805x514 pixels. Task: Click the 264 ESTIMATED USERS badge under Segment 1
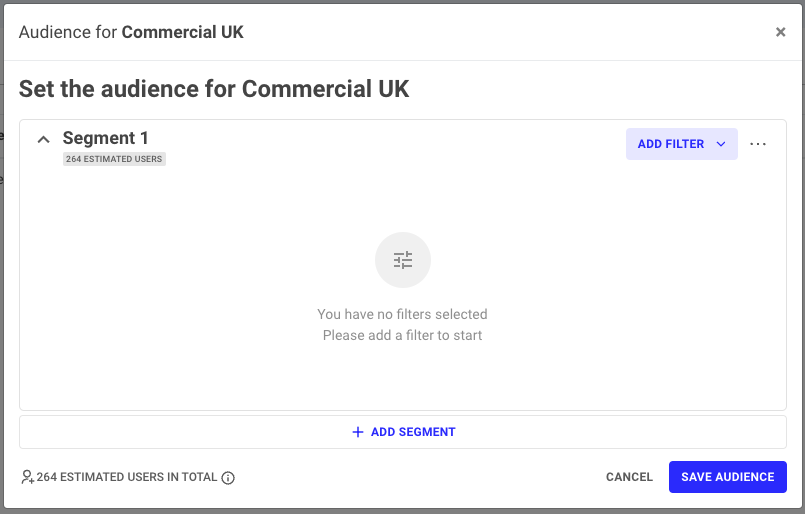click(114, 159)
